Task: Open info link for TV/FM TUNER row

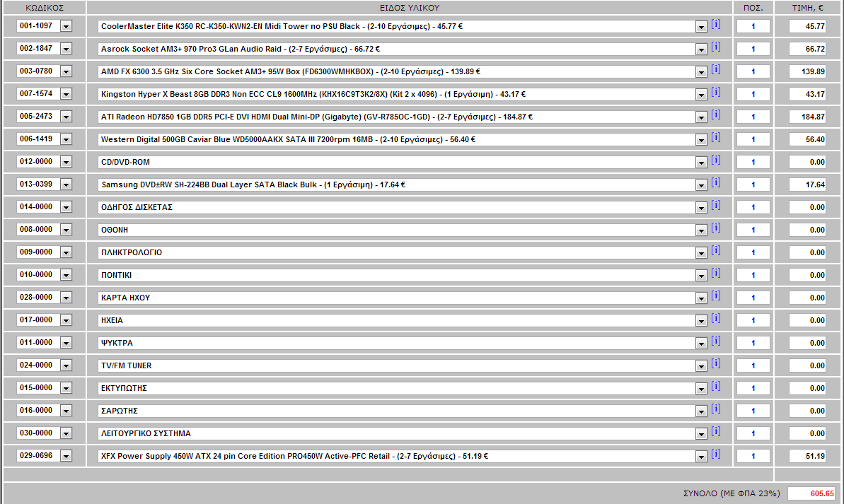Action: [715, 363]
